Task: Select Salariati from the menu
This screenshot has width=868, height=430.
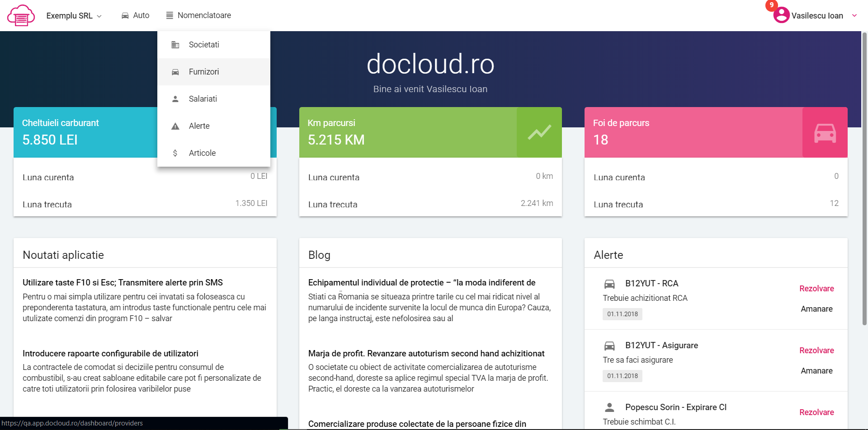Action: point(214,99)
